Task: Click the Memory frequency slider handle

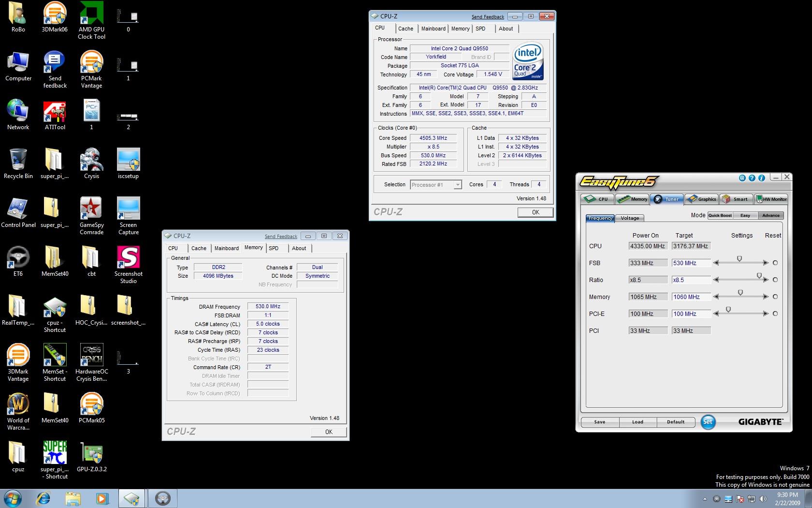Action: tap(740, 293)
